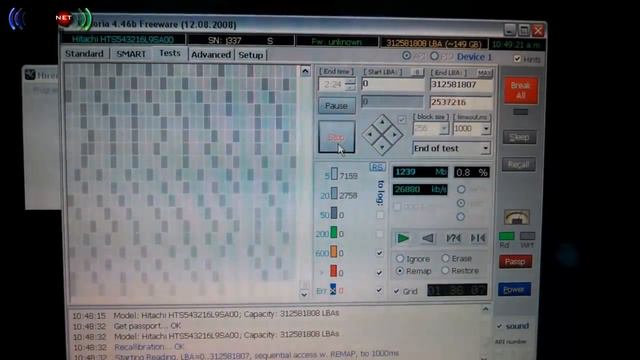Viewport: 640px width, 360px height.
Task: Click the Start LBA input field
Action: [x=393, y=84]
